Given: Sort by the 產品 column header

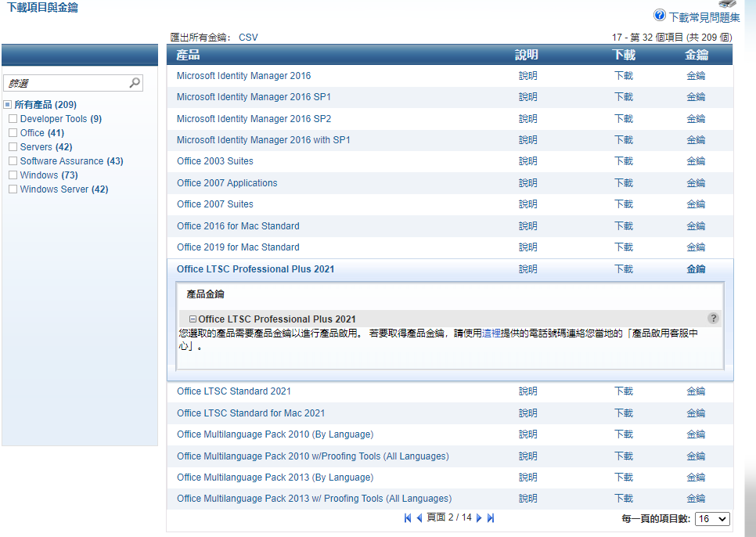Looking at the screenshot, I should pyautogui.click(x=188, y=55).
